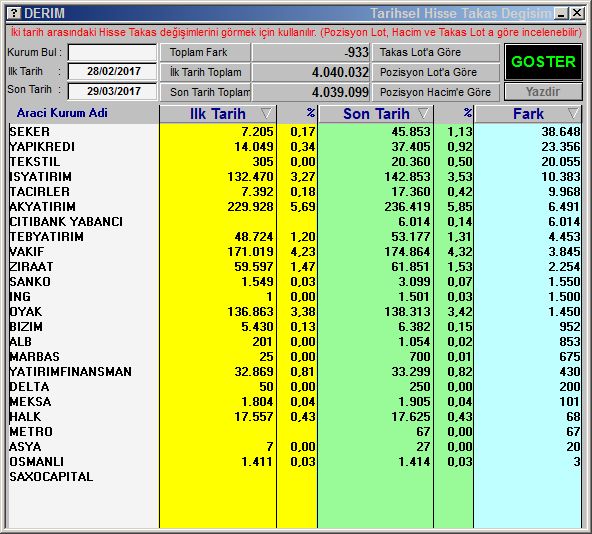Click AKYATIRIM's Son Tarih value 236.419
This screenshot has width=592, height=534.
pyautogui.click(x=407, y=207)
